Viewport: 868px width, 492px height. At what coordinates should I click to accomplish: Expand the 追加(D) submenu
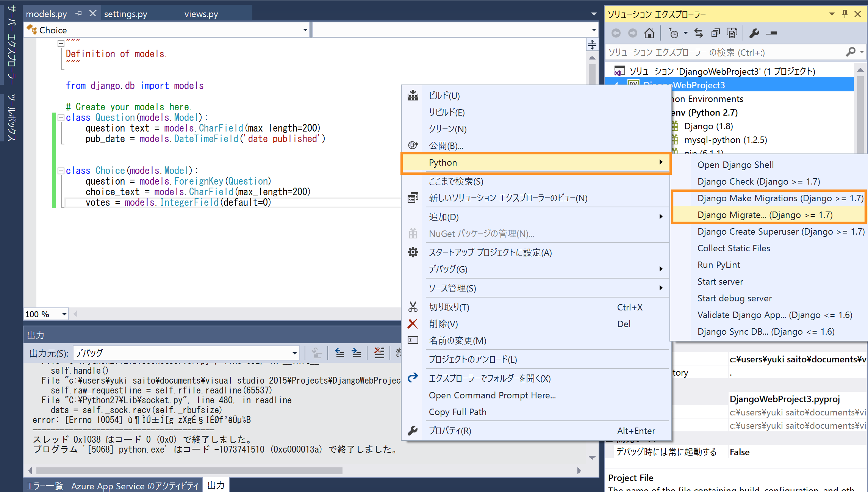pyautogui.click(x=536, y=217)
